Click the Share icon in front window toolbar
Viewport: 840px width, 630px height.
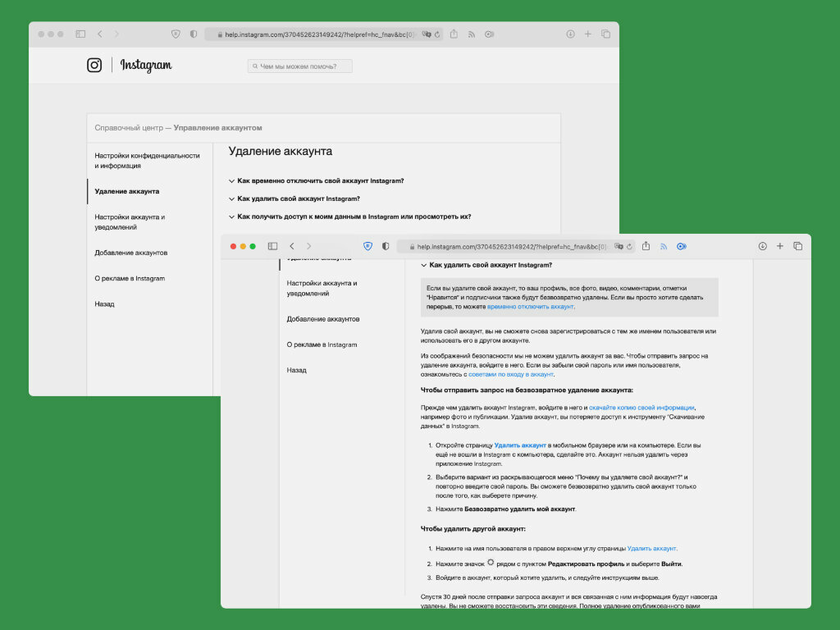646,246
